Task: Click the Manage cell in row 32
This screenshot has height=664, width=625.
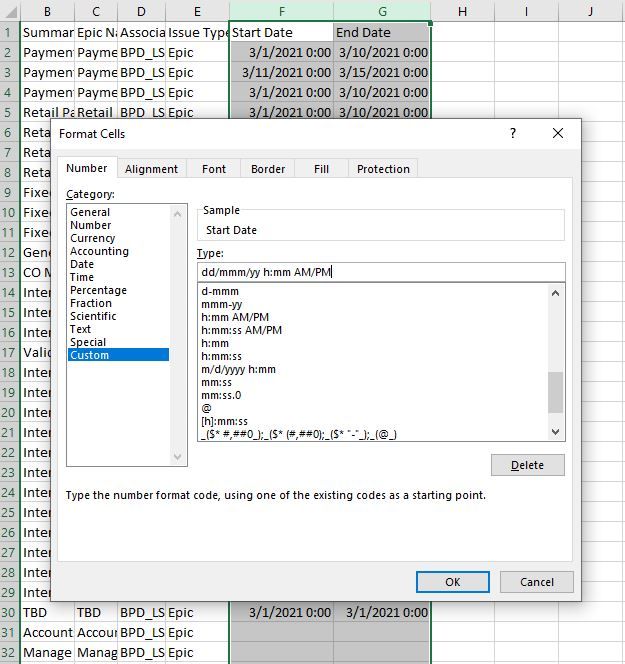Action: [47, 653]
